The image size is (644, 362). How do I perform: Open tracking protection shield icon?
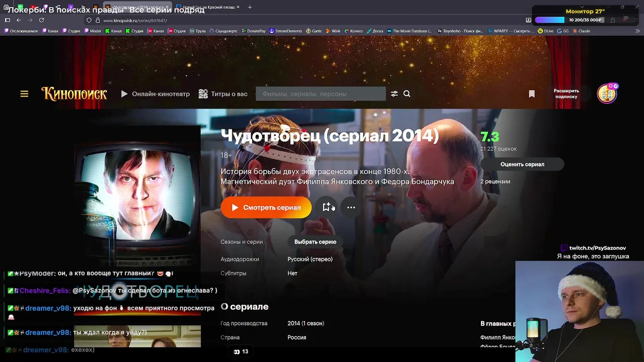89,20
